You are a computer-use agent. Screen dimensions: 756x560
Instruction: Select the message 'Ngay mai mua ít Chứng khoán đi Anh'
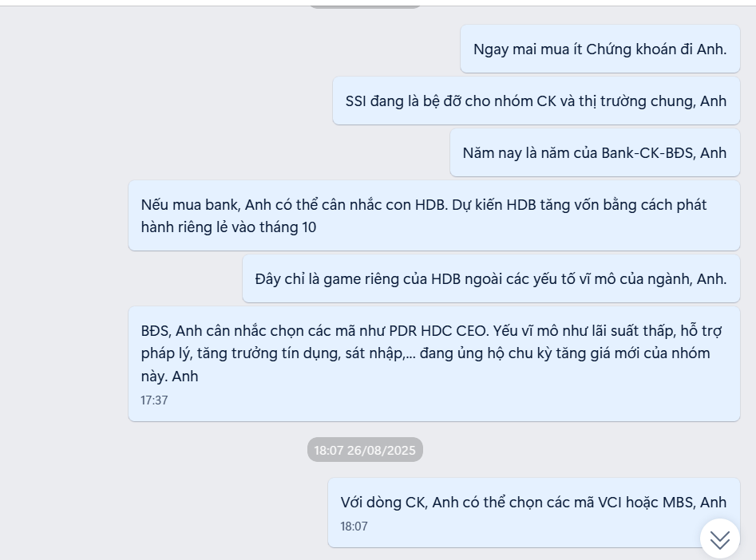(600, 49)
